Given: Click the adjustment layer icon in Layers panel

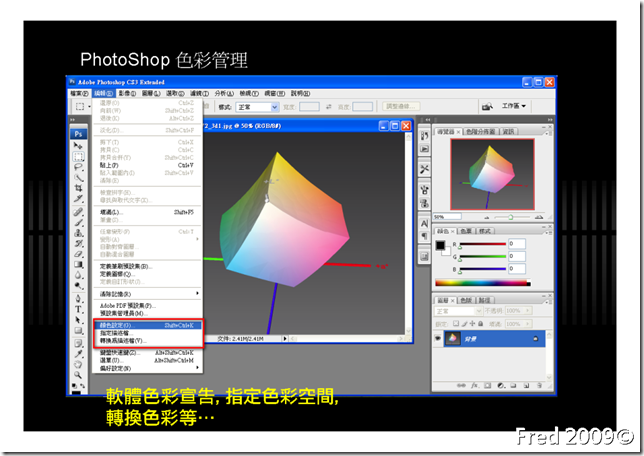Looking at the screenshot, I should tap(500, 386).
